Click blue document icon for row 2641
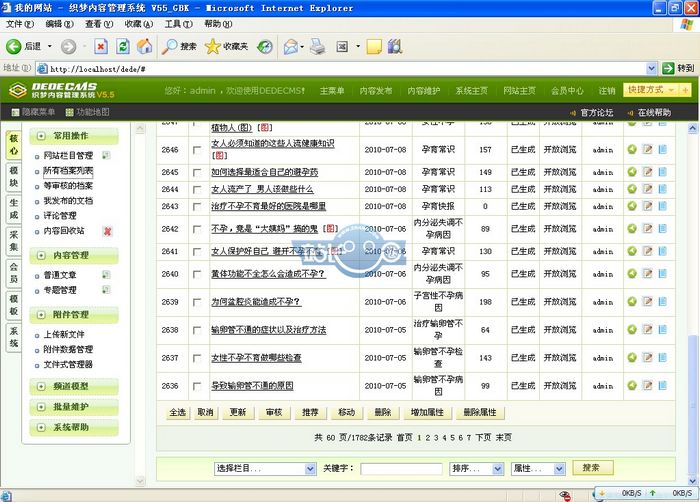The image size is (700, 502). coord(662,251)
